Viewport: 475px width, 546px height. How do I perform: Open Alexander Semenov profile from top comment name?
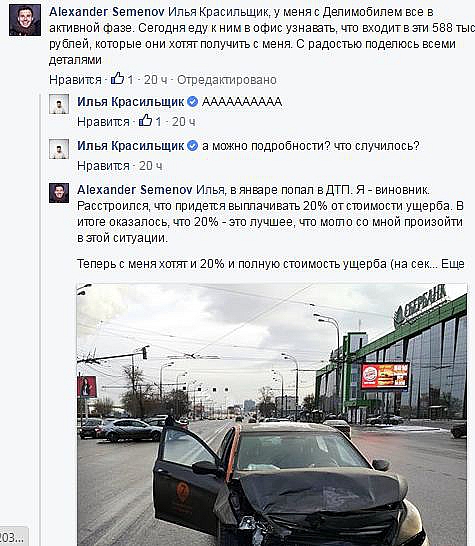(x=107, y=12)
